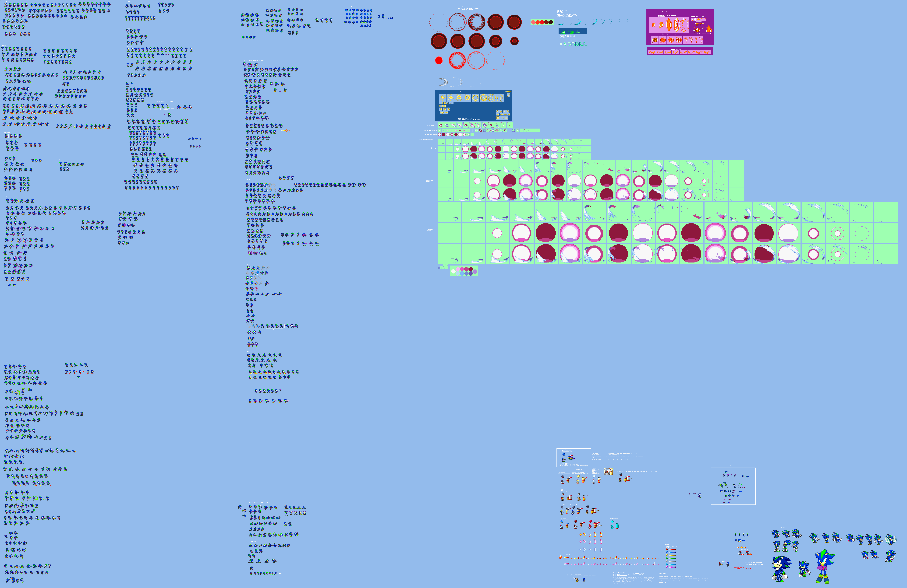The height and width of the screenshot is (588, 907).
Task: Click the 'Chaos Nightmare' row label
Action: point(430,134)
